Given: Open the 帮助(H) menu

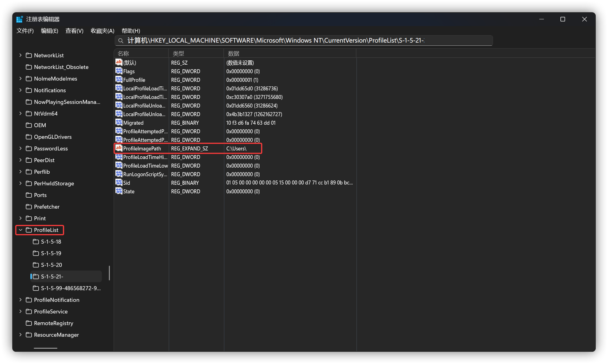Looking at the screenshot, I should coord(131,31).
